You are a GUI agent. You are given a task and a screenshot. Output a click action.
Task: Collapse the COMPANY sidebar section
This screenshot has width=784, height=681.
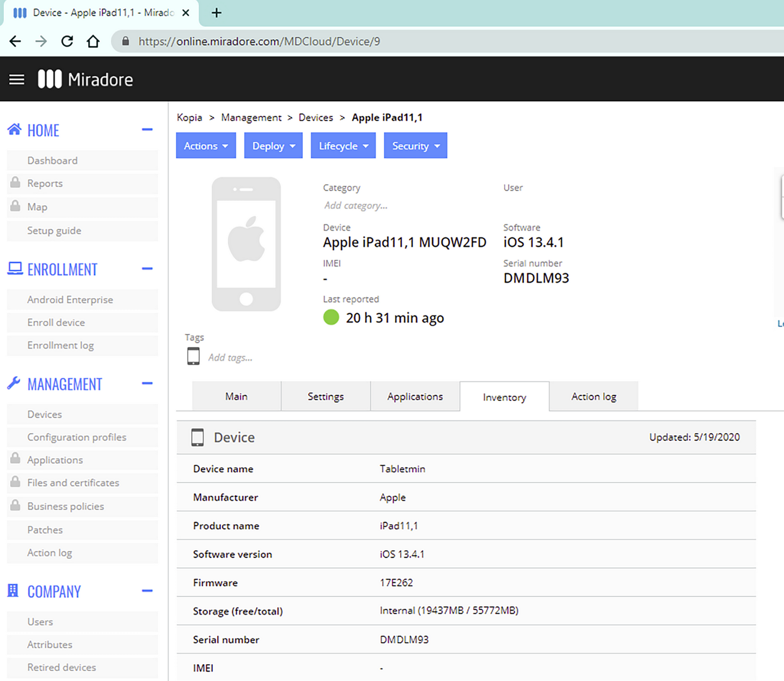147,591
